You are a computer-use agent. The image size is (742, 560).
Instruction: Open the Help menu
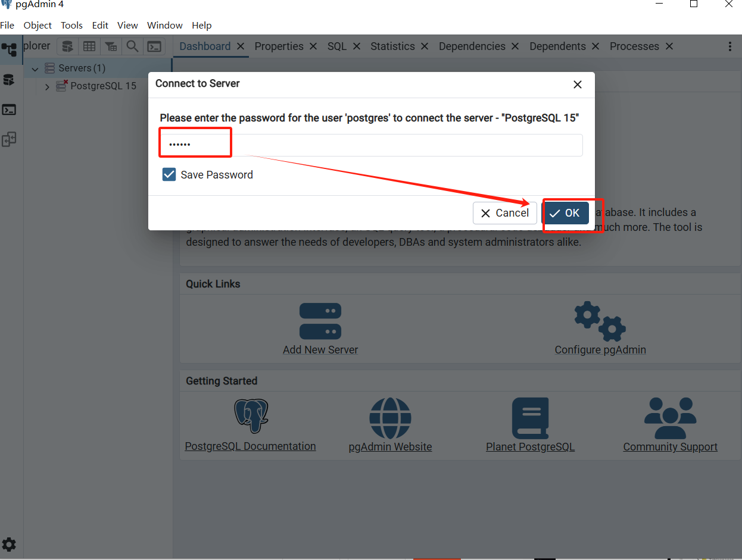pyautogui.click(x=202, y=25)
